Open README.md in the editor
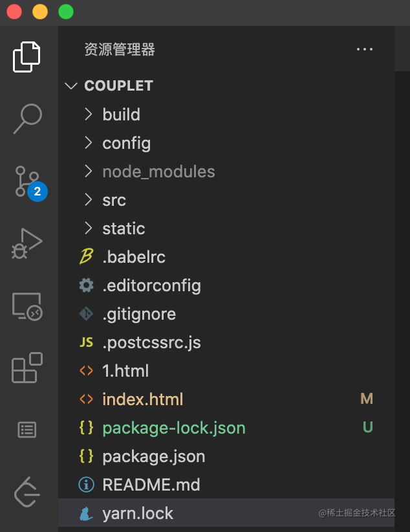Image resolution: width=410 pixels, height=532 pixels. [x=151, y=485]
